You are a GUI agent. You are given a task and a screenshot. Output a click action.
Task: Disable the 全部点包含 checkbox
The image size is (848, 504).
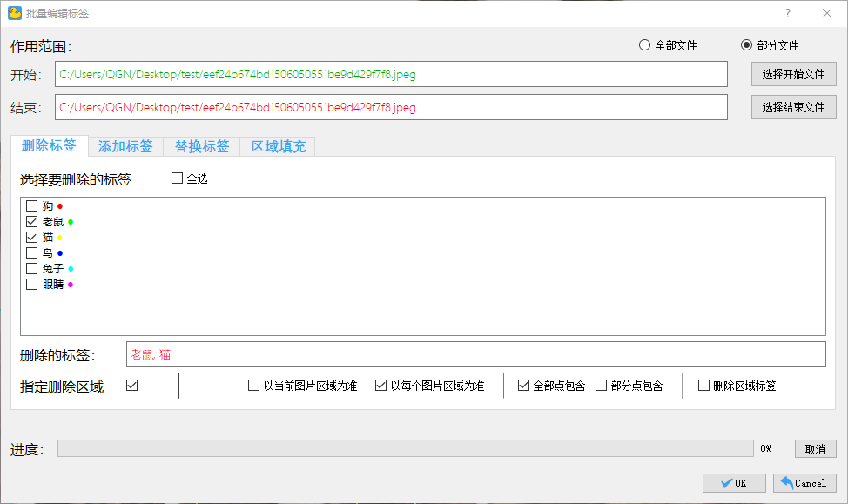point(523,384)
